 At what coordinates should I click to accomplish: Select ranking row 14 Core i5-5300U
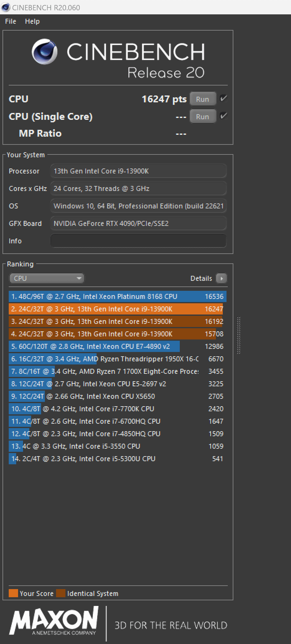[x=117, y=459]
